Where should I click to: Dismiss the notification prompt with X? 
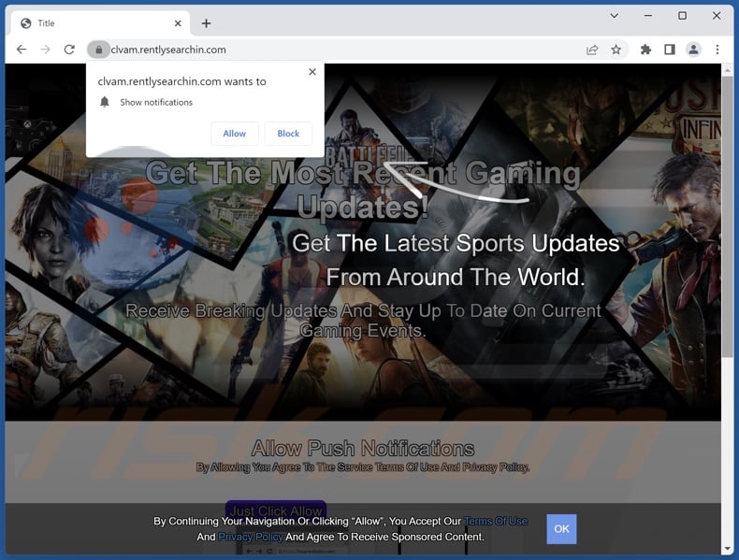tap(312, 72)
